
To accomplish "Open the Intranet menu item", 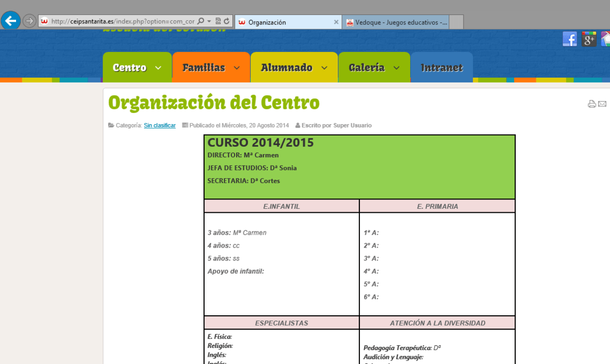I will click(442, 67).
